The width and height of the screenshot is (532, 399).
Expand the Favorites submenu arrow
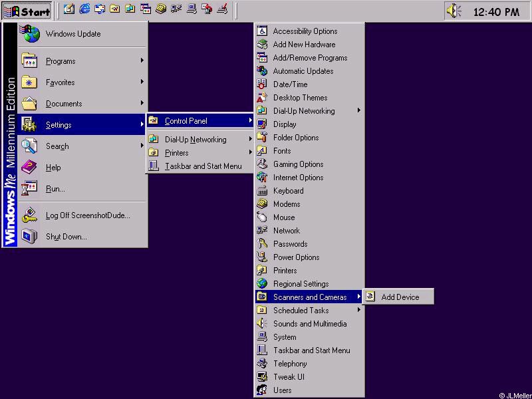142,82
